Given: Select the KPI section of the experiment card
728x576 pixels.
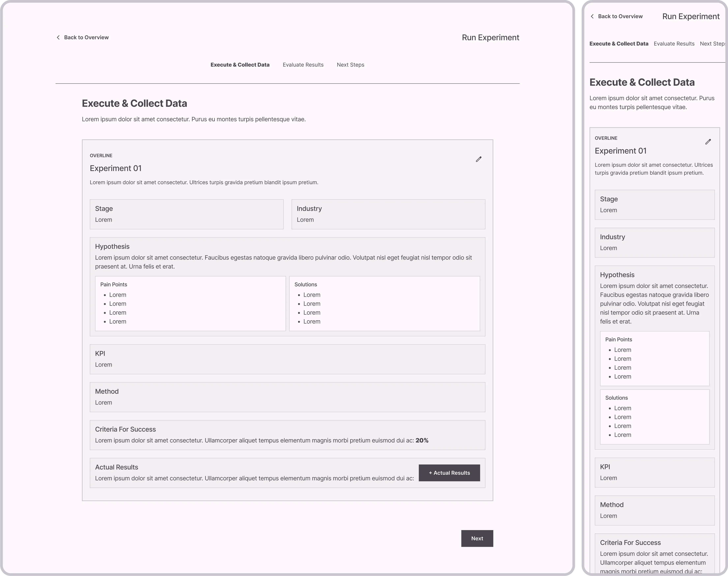Looking at the screenshot, I should click(x=287, y=359).
